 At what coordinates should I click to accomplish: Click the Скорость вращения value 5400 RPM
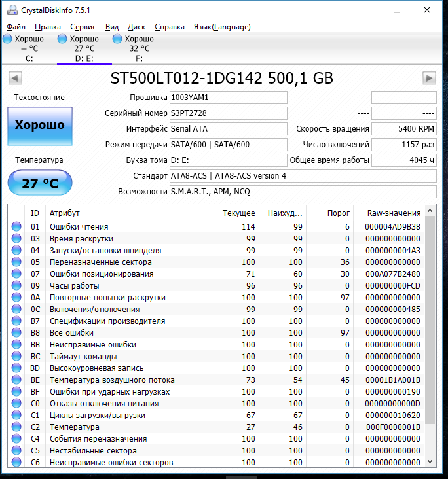[x=404, y=129]
